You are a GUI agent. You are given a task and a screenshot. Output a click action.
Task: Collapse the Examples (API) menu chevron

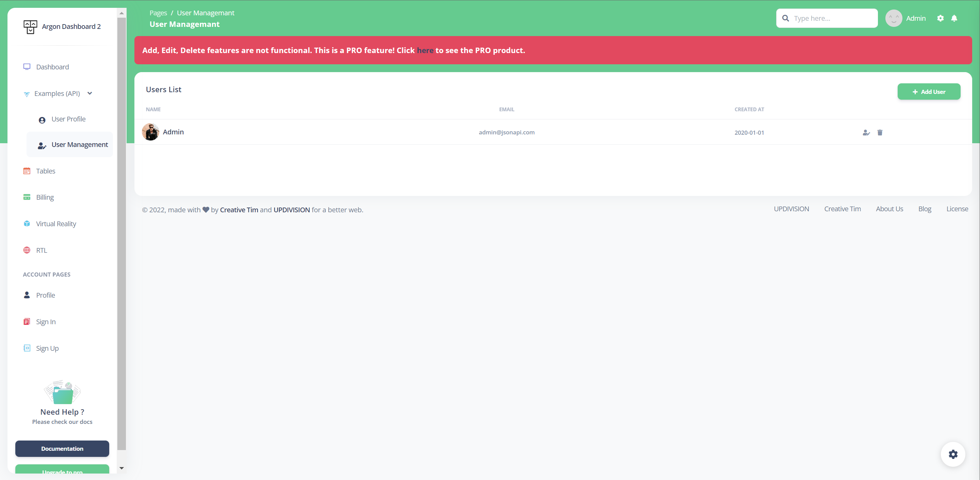[90, 93]
